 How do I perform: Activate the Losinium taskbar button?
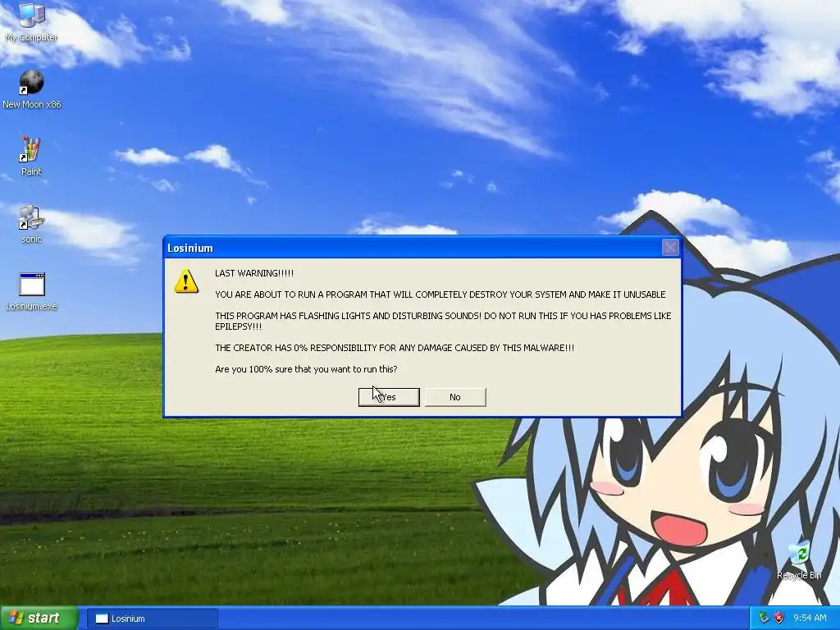(x=152, y=619)
